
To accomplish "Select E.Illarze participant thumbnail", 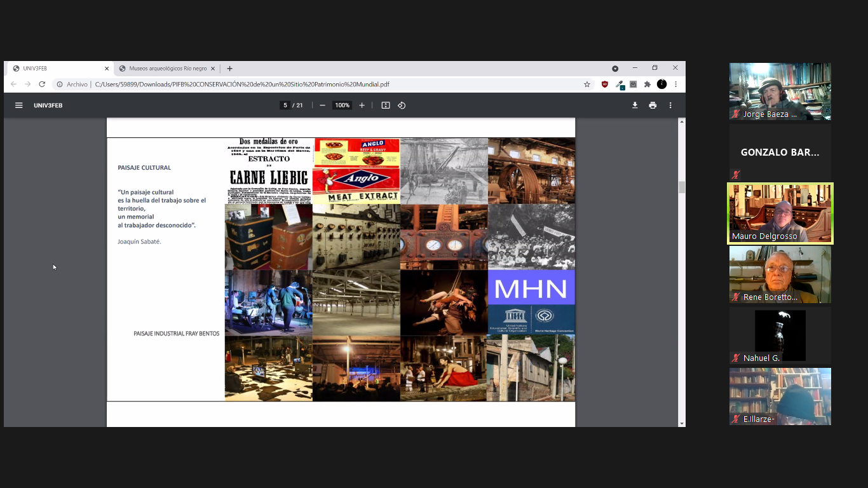I will [780, 396].
